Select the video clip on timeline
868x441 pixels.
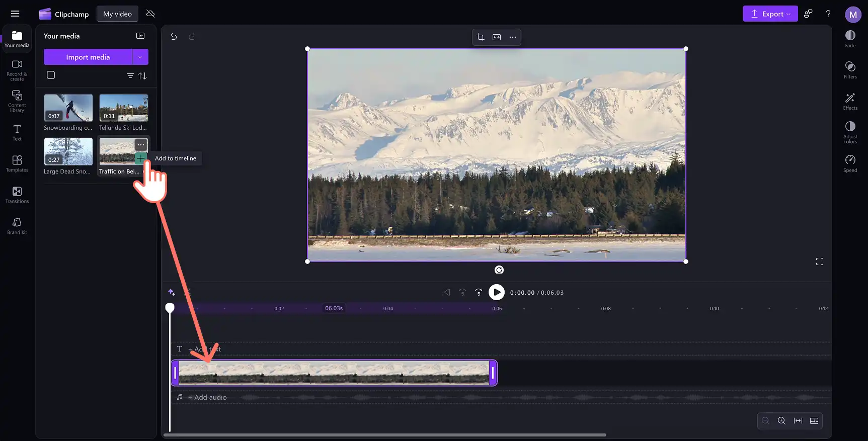click(334, 373)
